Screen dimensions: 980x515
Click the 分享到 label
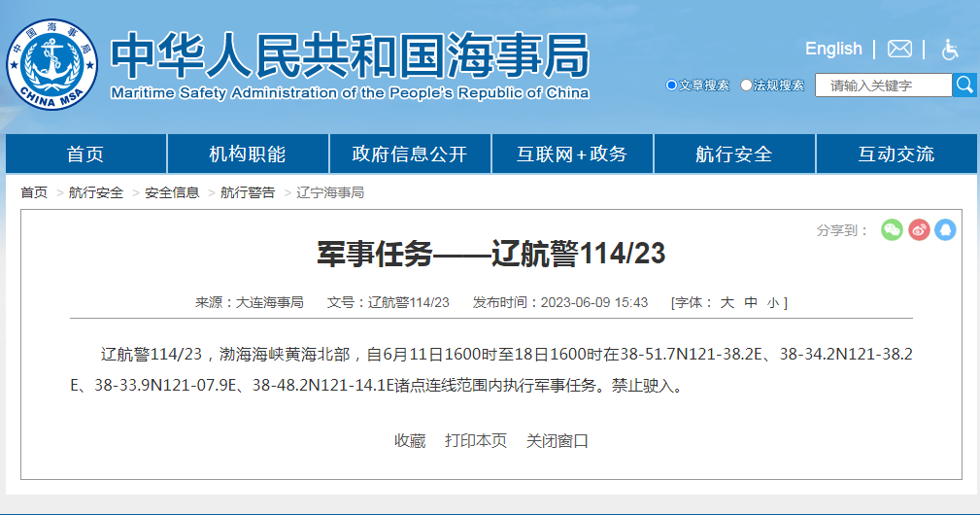[x=842, y=230]
